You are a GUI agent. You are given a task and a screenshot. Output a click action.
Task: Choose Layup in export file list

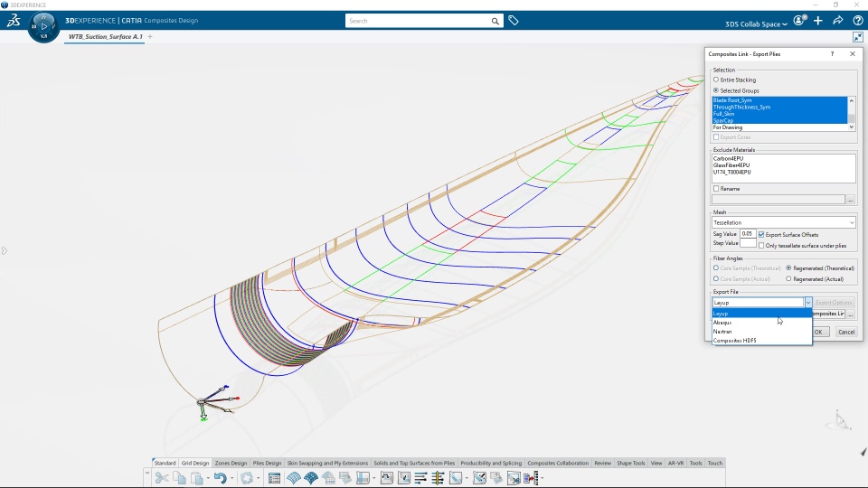tap(761, 314)
